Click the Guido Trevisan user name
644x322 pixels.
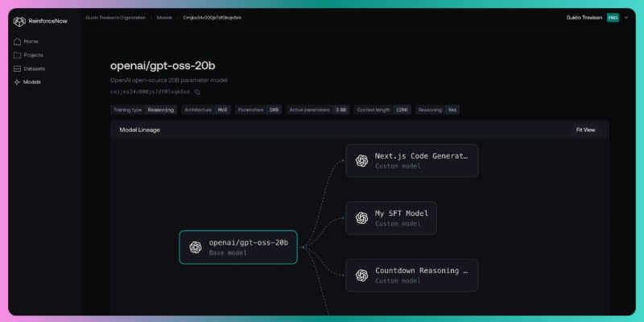(584, 18)
